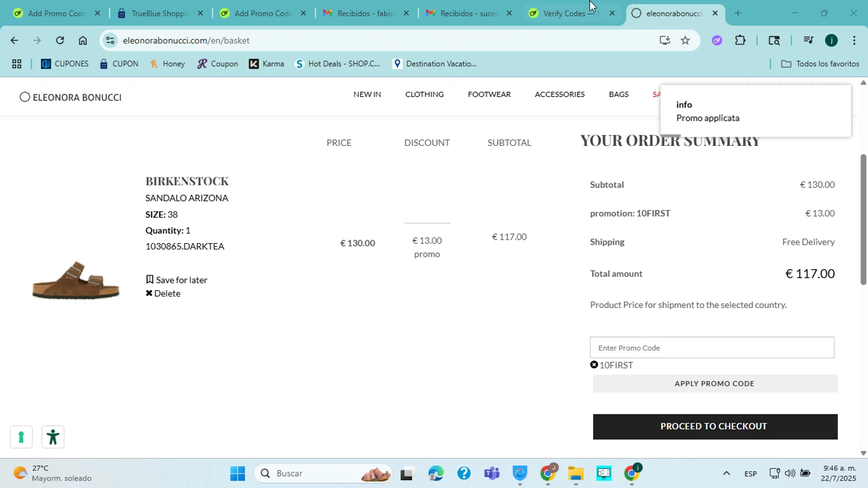Switch to first Add Promo Code tab
Image resolution: width=868 pixels, height=488 pixels.
point(56,13)
